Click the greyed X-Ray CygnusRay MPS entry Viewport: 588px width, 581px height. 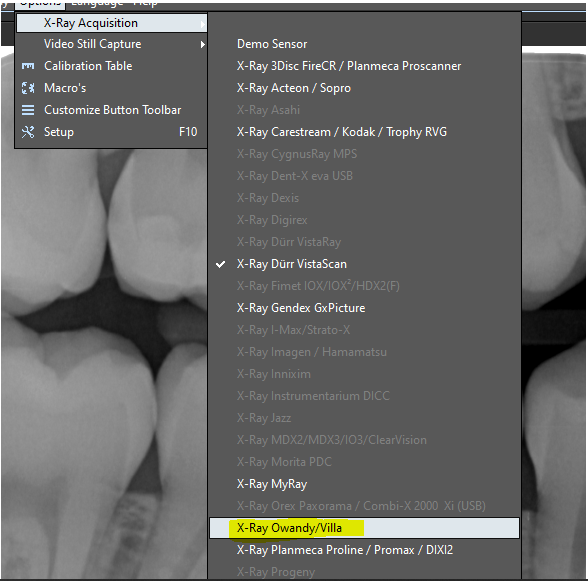pos(364,154)
